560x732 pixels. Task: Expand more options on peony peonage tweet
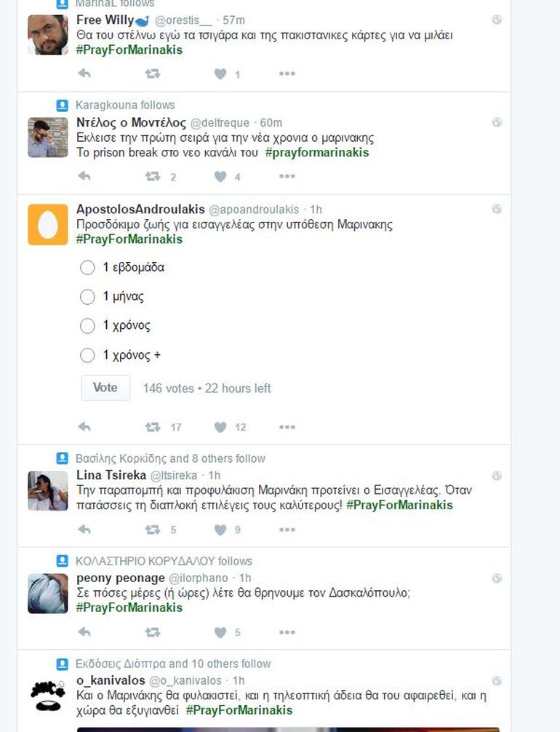(x=287, y=632)
